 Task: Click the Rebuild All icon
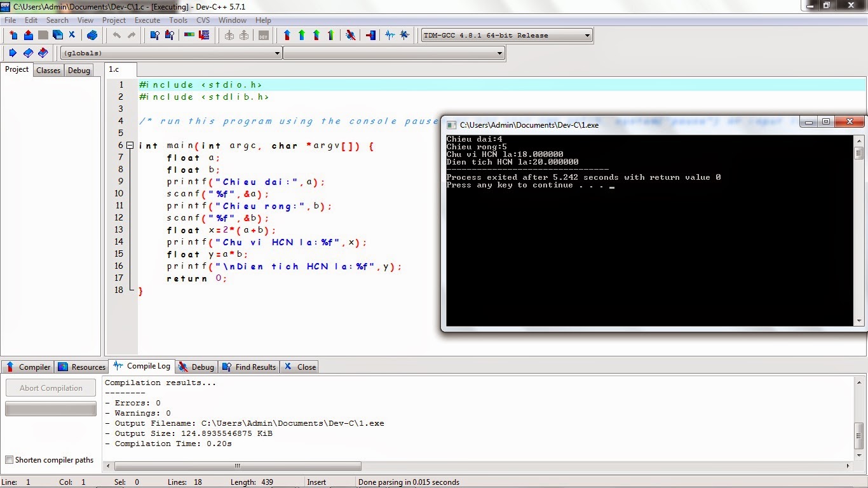click(331, 36)
